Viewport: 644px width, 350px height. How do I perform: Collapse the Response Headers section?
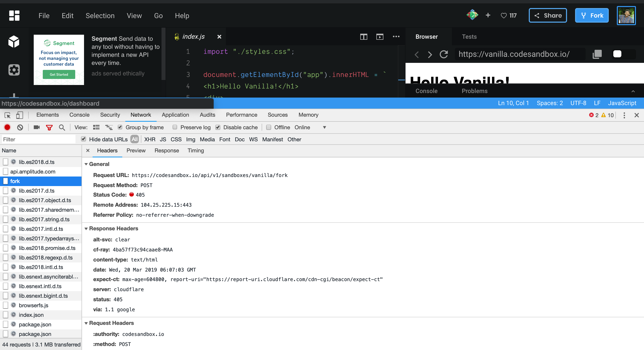tap(87, 229)
